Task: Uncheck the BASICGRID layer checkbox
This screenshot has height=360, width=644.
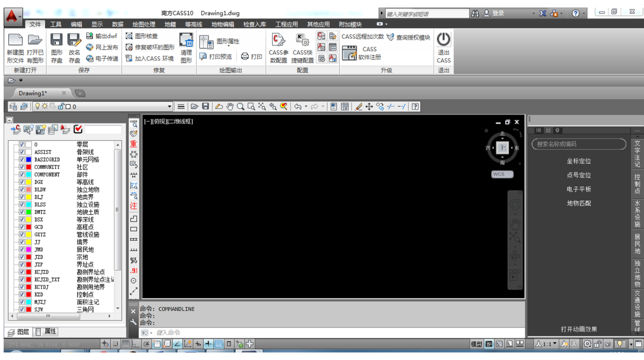Action: coord(22,160)
